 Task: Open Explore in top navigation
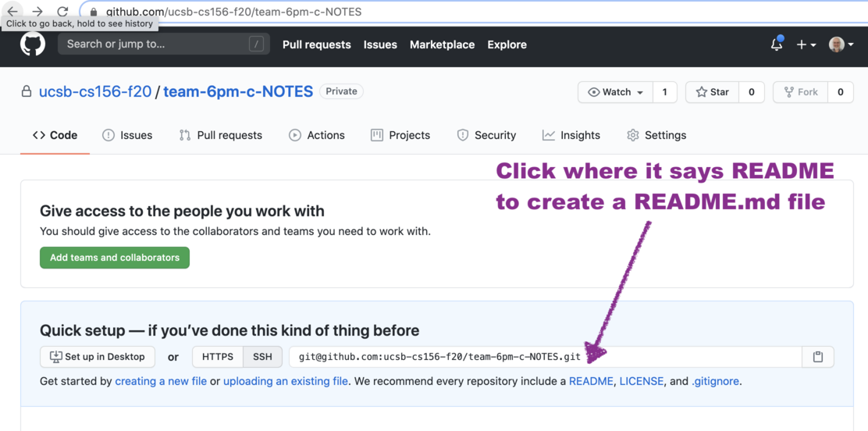tap(507, 45)
